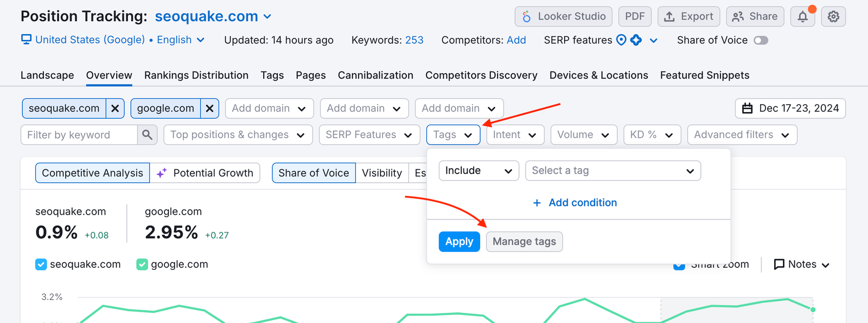Open the settings gear
This screenshot has height=323, width=868.
[833, 16]
